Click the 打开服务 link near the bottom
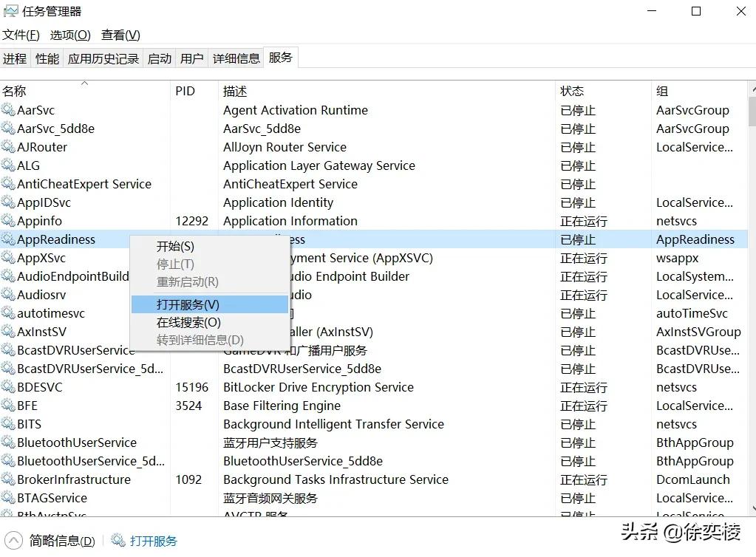Screen dimensions: 756x557 pyautogui.click(x=153, y=540)
